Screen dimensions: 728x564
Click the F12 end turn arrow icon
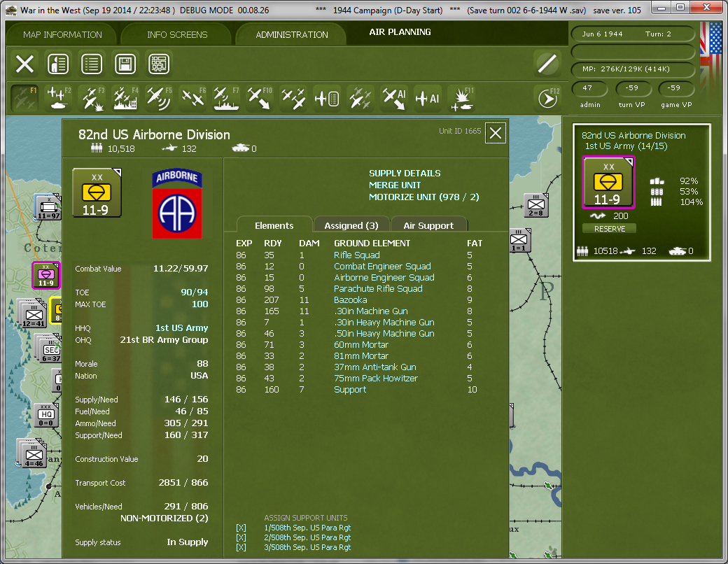(548, 98)
